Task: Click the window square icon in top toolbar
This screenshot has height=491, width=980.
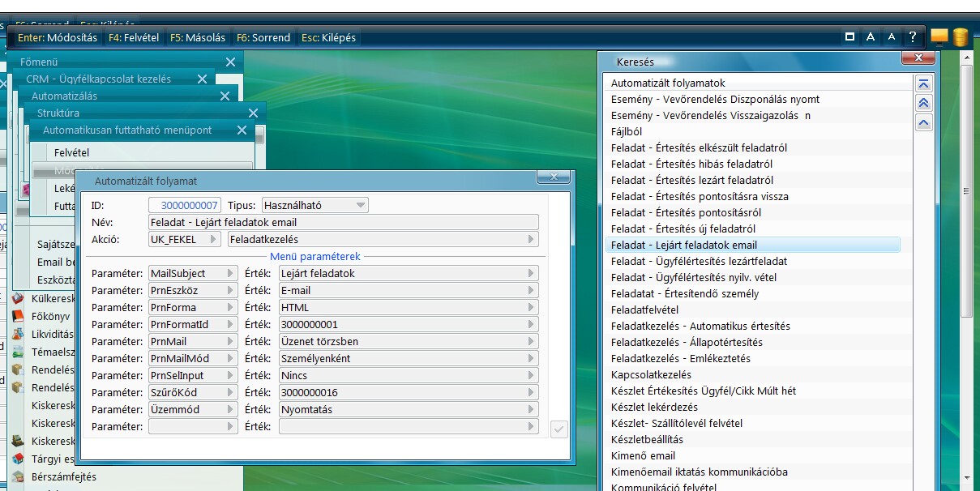Action: click(849, 36)
